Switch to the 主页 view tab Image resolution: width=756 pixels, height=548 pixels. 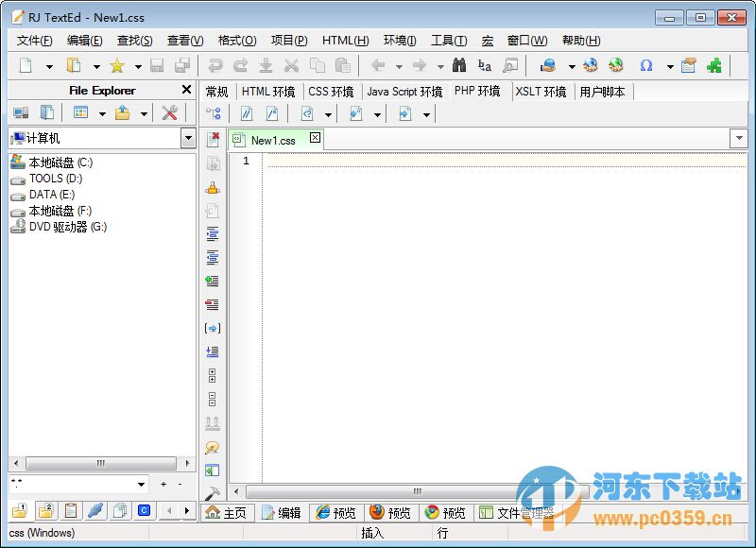coord(226,513)
